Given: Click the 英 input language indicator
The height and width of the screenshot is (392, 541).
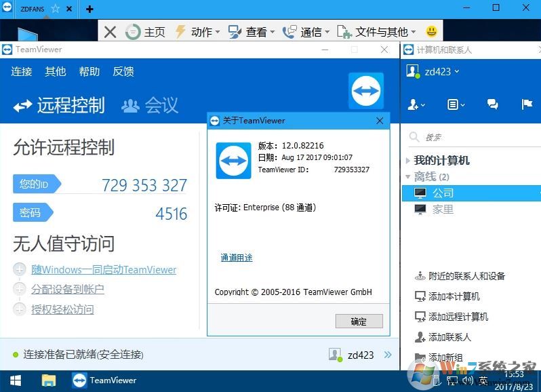Looking at the screenshot, I should [x=483, y=380].
